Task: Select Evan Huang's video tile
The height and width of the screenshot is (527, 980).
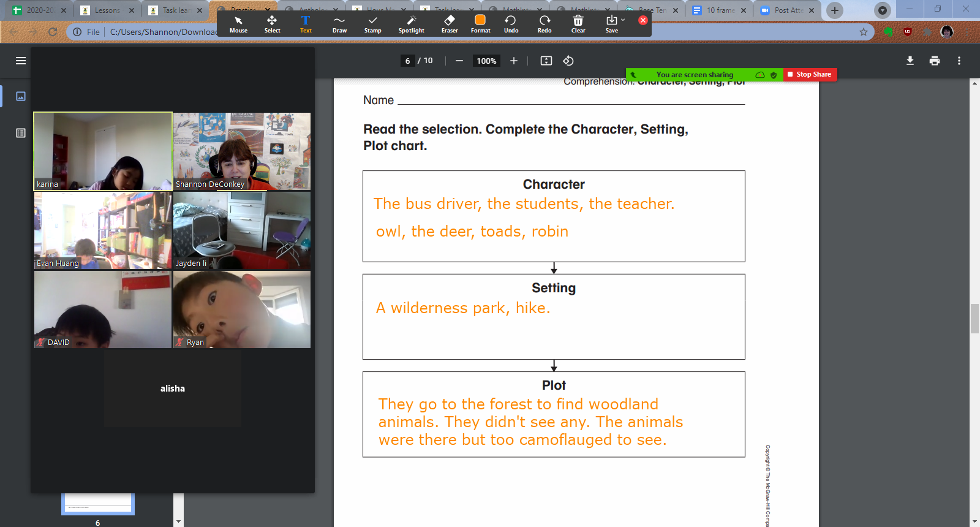Action: click(x=103, y=230)
